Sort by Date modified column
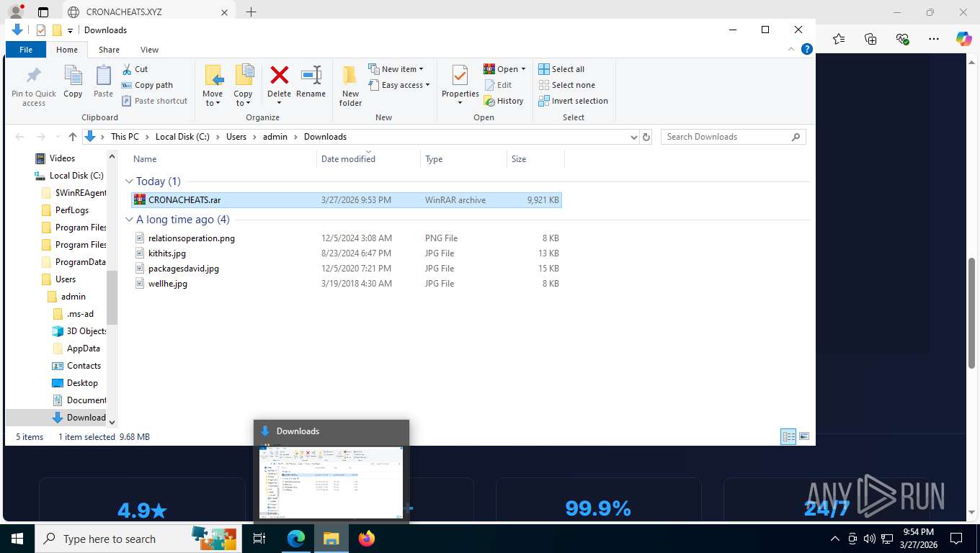 tap(368, 159)
